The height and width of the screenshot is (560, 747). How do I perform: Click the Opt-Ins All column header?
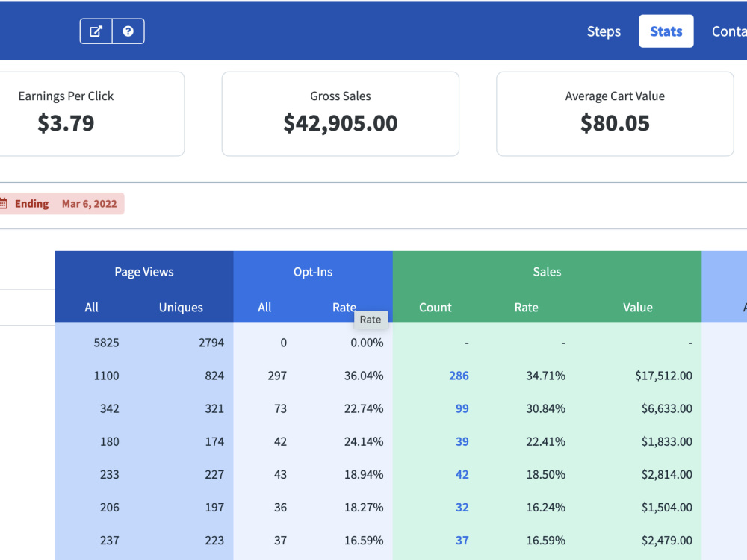264,307
